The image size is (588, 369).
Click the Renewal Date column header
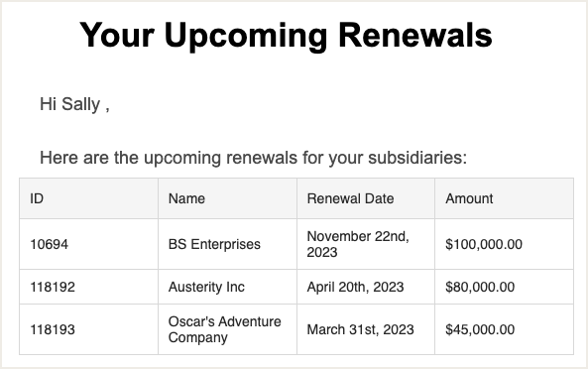[366, 198]
